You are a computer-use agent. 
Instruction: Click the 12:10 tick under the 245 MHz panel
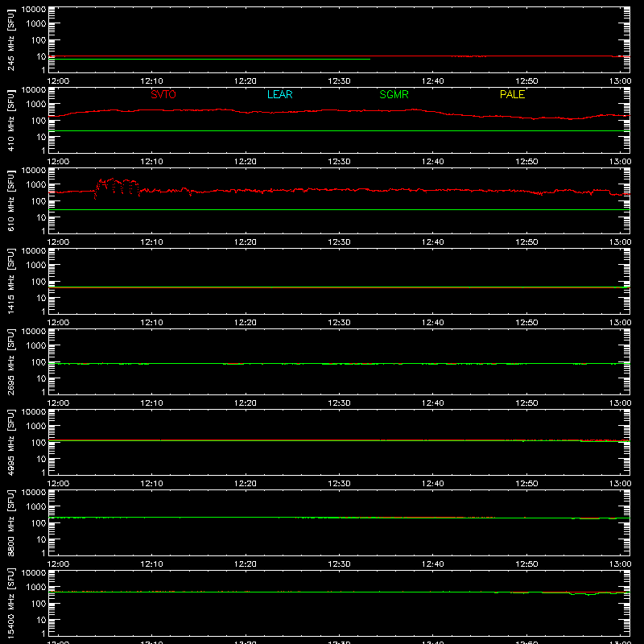pyautogui.click(x=151, y=81)
